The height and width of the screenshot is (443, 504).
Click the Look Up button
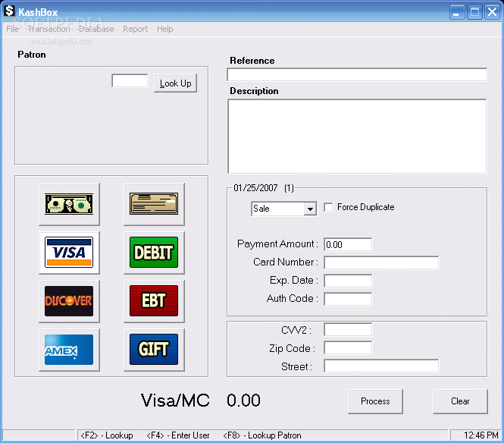(x=176, y=83)
